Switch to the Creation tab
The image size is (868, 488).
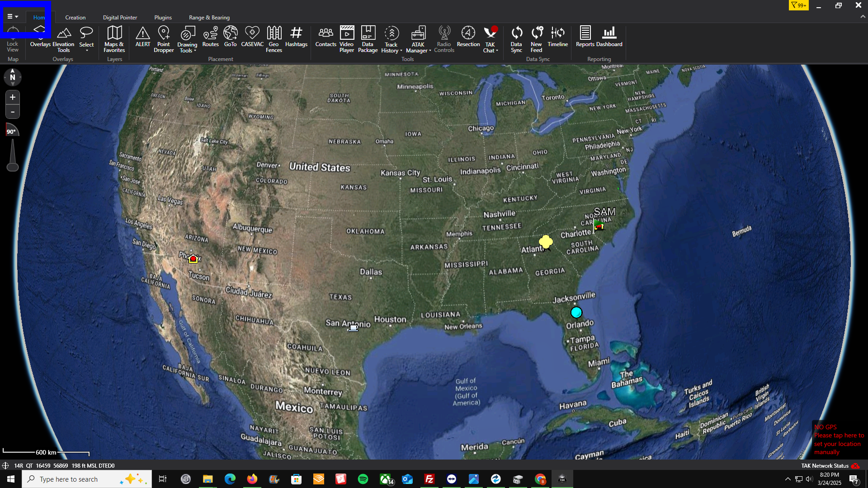tap(75, 18)
